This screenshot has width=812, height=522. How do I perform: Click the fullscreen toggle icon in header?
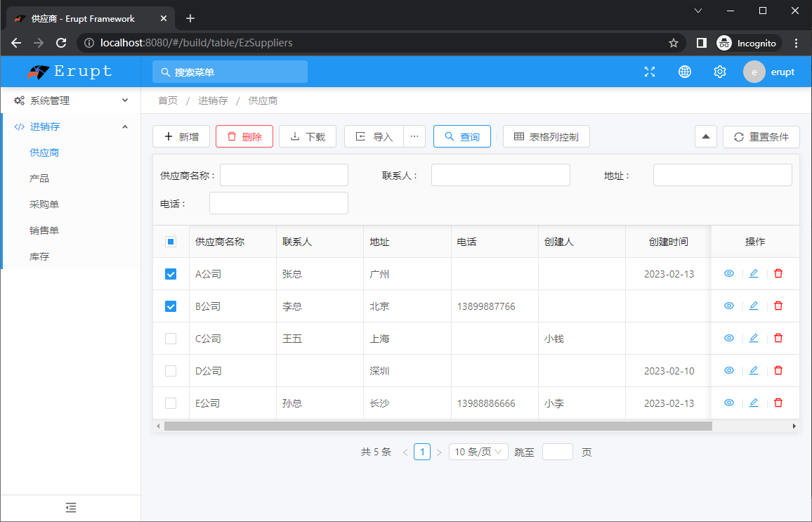(650, 72)
